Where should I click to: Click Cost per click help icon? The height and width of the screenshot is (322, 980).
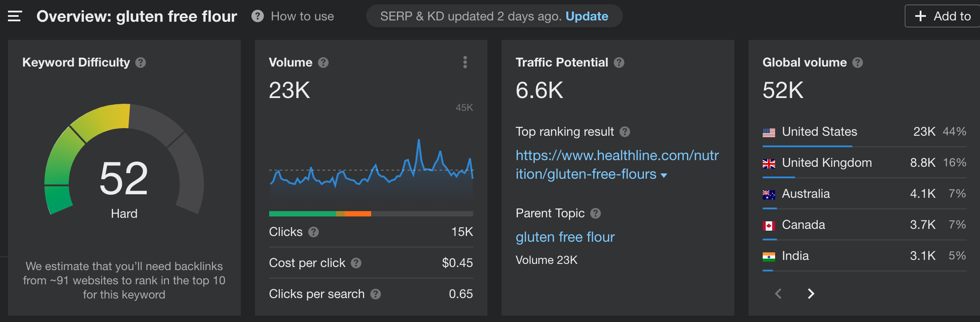356,263
